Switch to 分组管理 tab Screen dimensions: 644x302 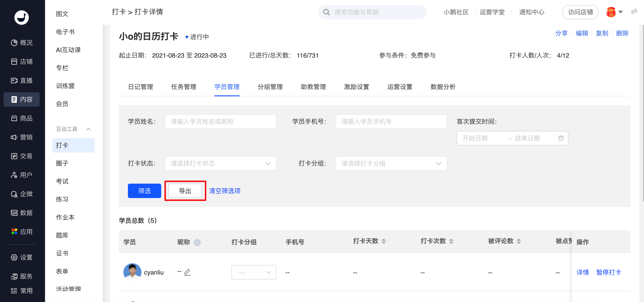coord(270,87)
